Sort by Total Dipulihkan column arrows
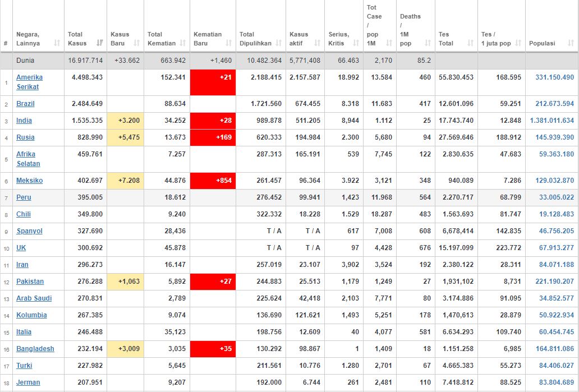 pyautogui.click(x=279, y=43)
